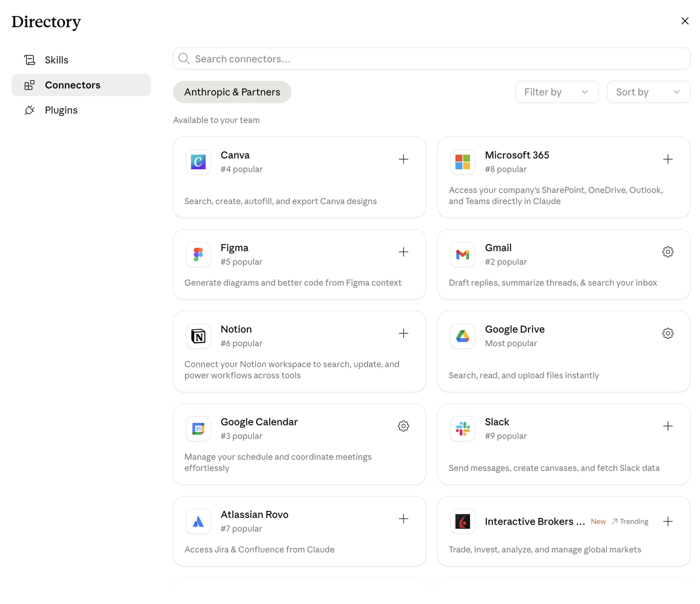Screen dimensions: 700x604
Task: Toggle the Anthropic & Partners filter chip
Action: click(232, 92)
